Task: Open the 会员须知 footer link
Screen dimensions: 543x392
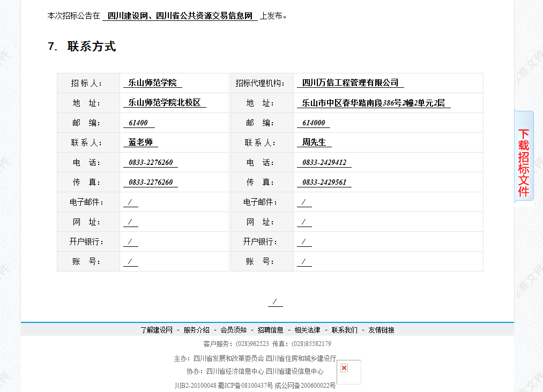Action: tap(233, 330)
